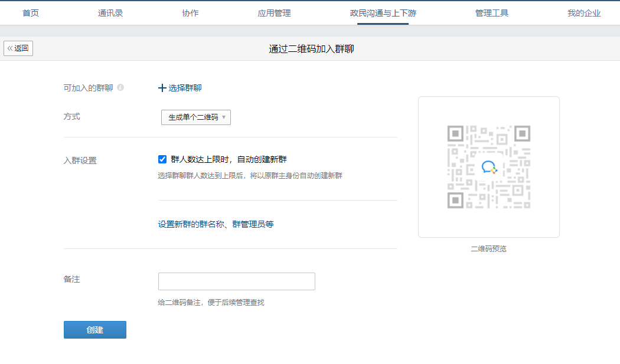Go to the 协作 tab

190,13
